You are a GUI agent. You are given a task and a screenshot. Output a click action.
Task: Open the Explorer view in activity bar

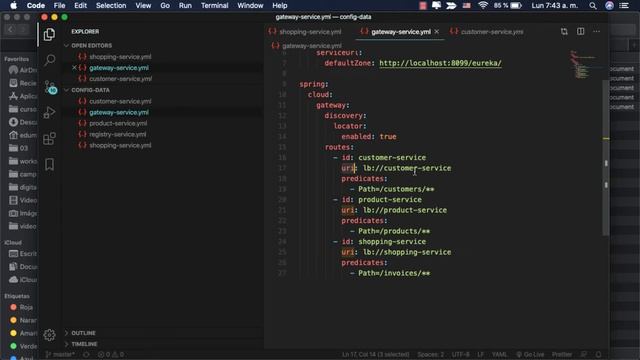coord(49,34)
